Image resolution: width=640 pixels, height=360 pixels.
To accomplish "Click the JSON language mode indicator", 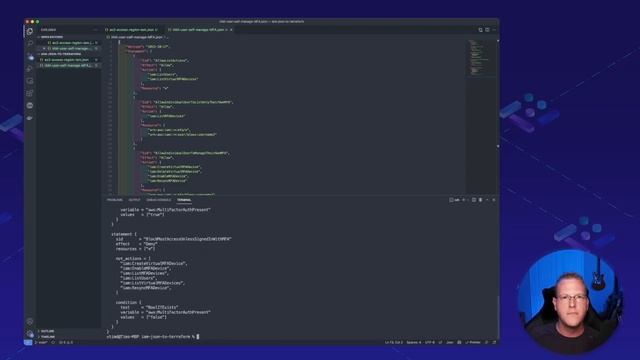I will tap(449, 342).
